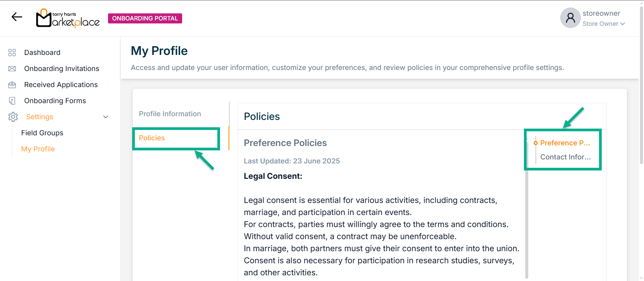The height and width of the screenshot is (281, 644).
Task: Click the Torry Harris Marketplace logo
Action: click(68, 18)
